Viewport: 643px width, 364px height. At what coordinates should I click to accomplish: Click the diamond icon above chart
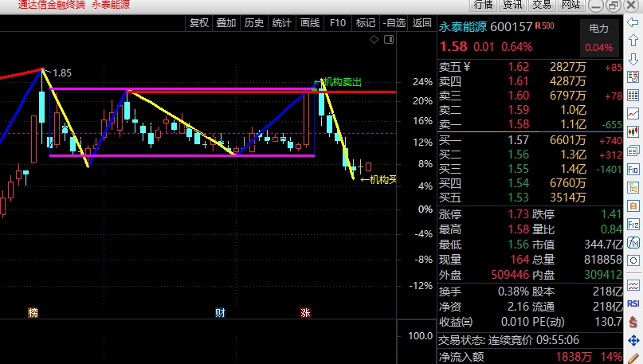[x=374, y=39]
